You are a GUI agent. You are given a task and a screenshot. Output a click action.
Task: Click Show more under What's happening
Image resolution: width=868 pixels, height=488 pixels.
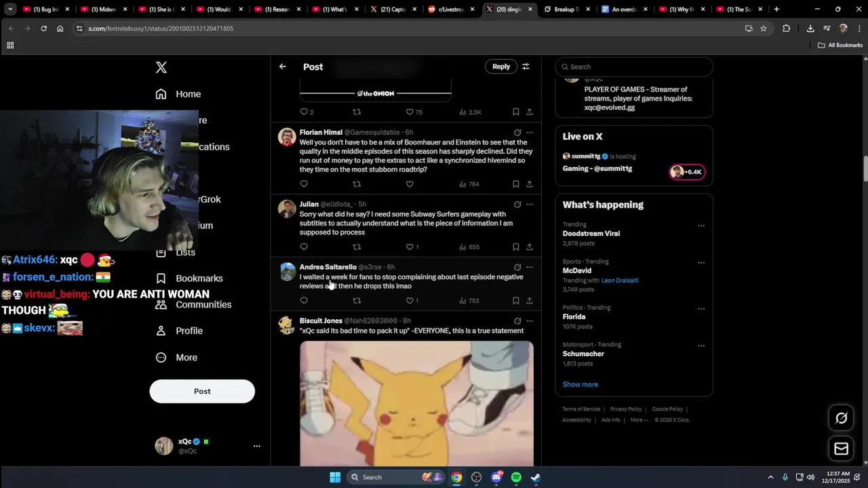point(580,384)
